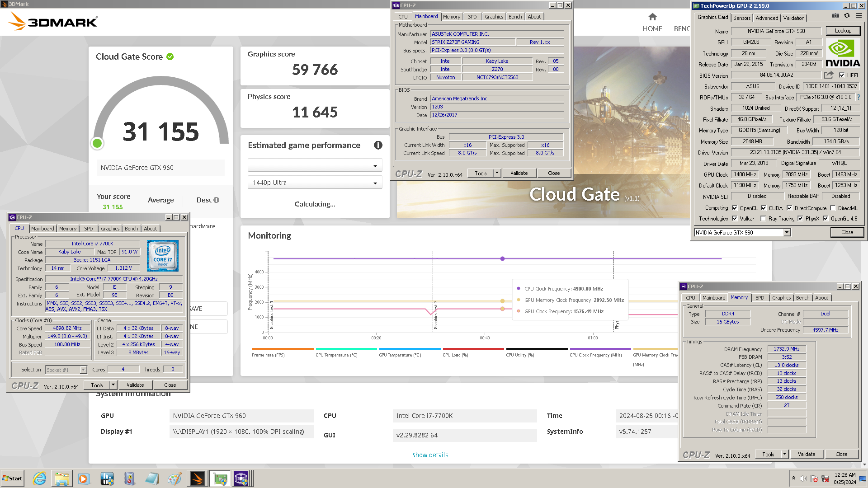
Task: Open the Validation tab in GPU-Z
Action: pyautogui.click(x=794, y=18)
